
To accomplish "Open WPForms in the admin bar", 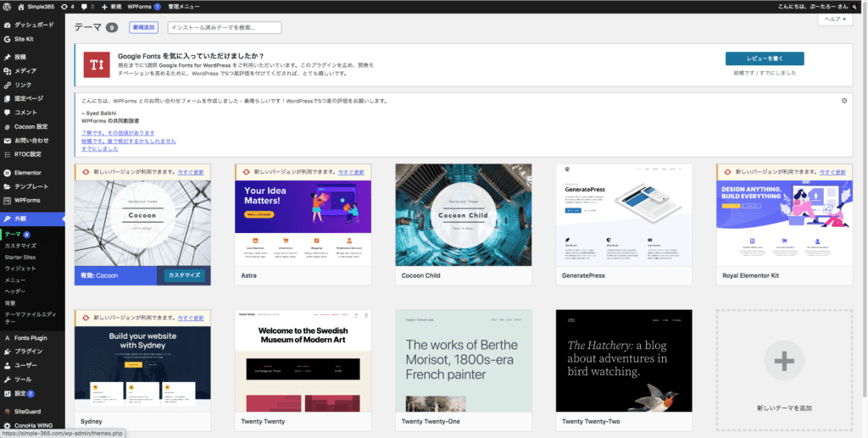I will pyautogui.click(x=143, y=7).
